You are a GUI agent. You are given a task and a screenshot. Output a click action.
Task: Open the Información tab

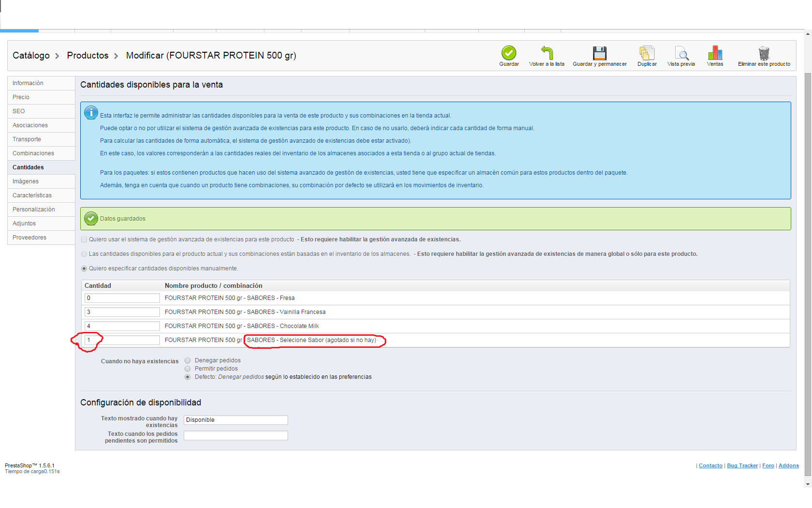41,83
